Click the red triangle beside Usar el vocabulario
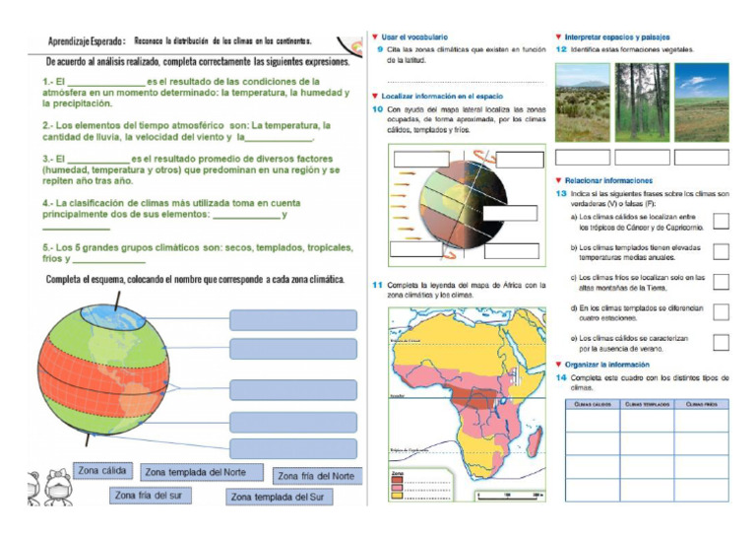Viewport: 756px width, 535px height. (375, 36)
